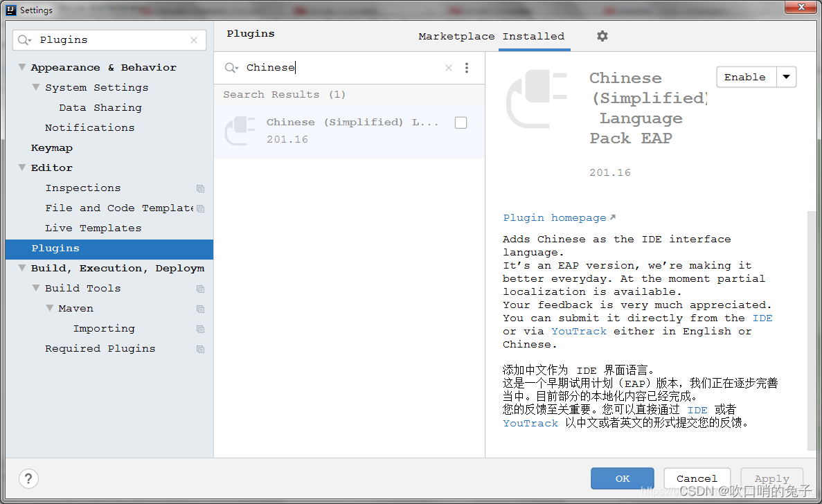This screenshot has width=822, height=504.
Task: Click the copy icon beside Required Plugins
Action: click(200, 349)
